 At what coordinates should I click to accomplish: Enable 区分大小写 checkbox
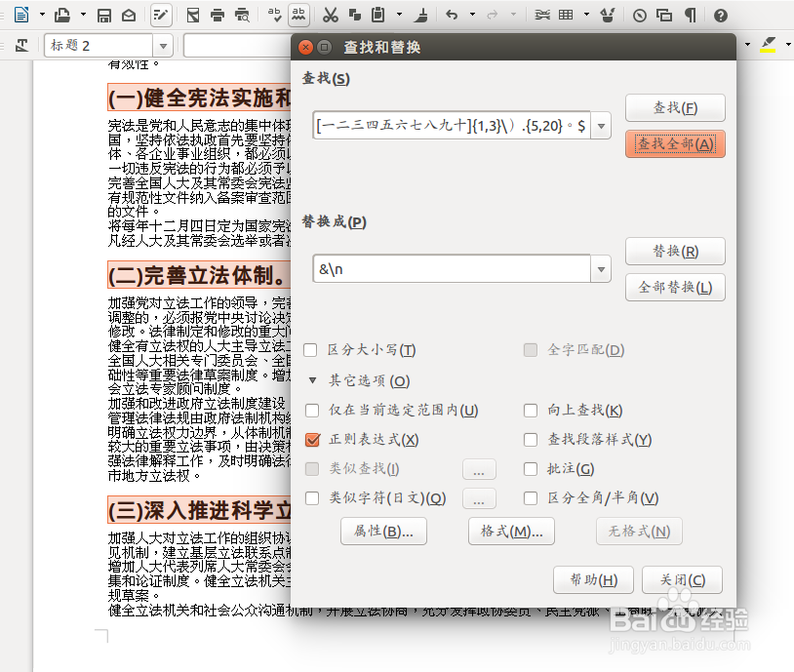coord(310,350)
